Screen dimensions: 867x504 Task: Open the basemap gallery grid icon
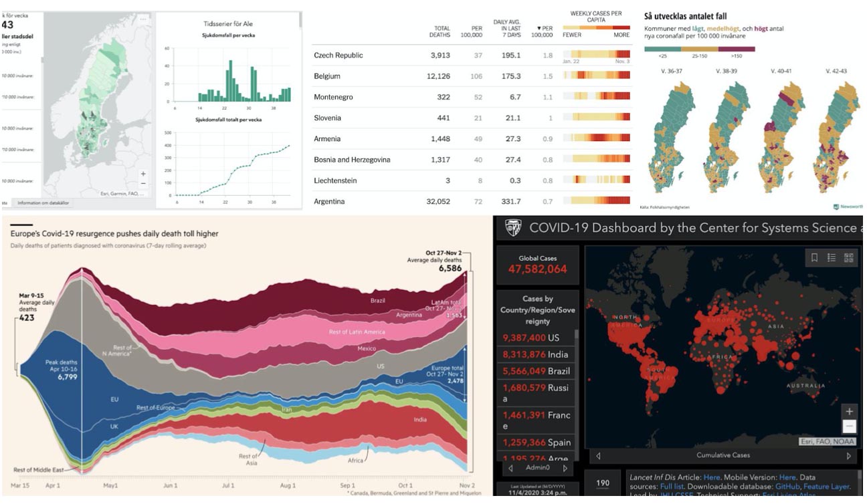pyautogui.click(x=849, y=258)
